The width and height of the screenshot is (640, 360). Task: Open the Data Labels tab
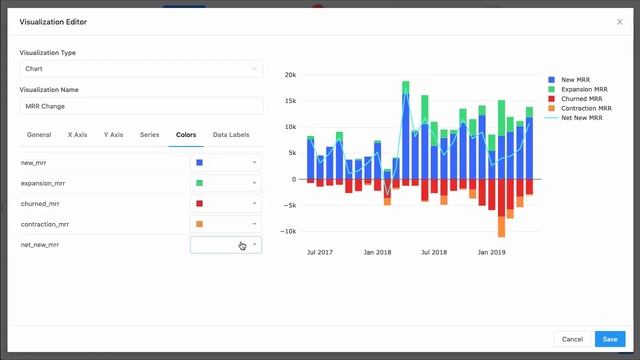pos(231,135)
